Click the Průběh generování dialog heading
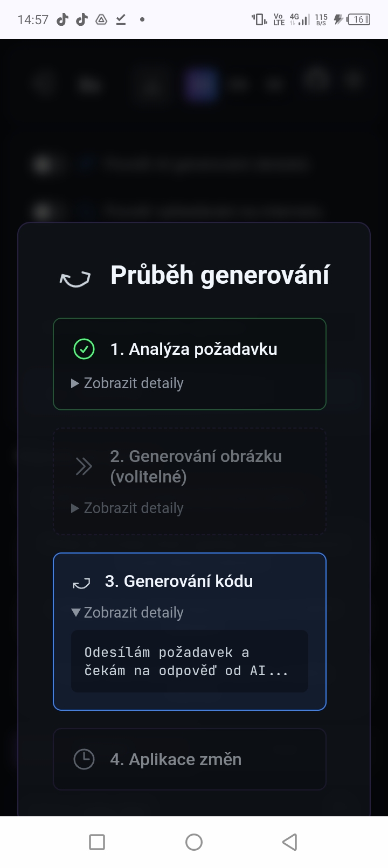 click(x=220, y=275)
